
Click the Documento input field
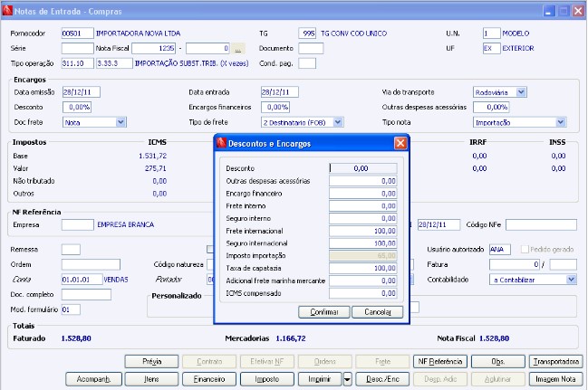[x=311, y=48]
